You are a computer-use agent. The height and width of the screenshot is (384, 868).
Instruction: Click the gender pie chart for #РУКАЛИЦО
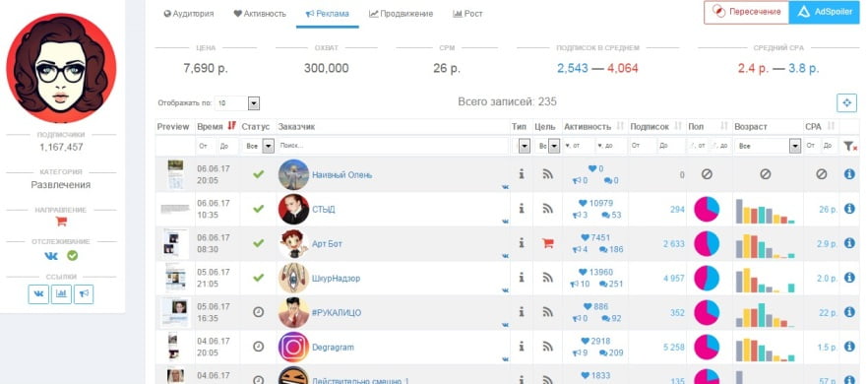(707, 312)
